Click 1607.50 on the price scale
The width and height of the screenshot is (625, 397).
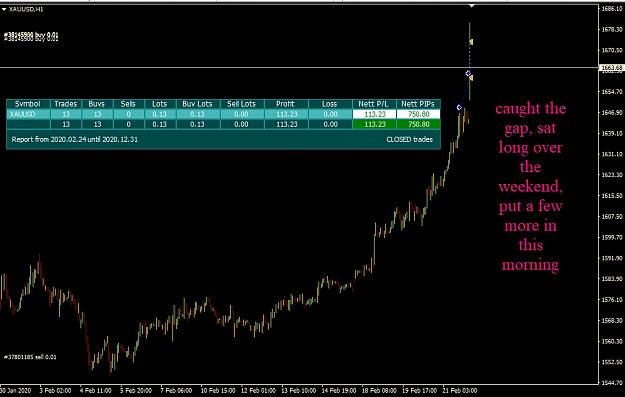[x=611, y=216]
